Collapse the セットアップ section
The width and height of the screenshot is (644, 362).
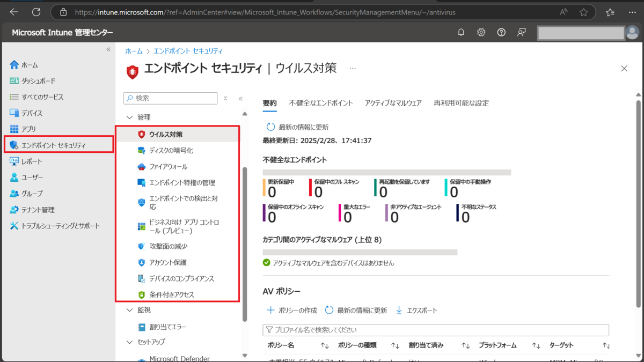click(129, 342)
